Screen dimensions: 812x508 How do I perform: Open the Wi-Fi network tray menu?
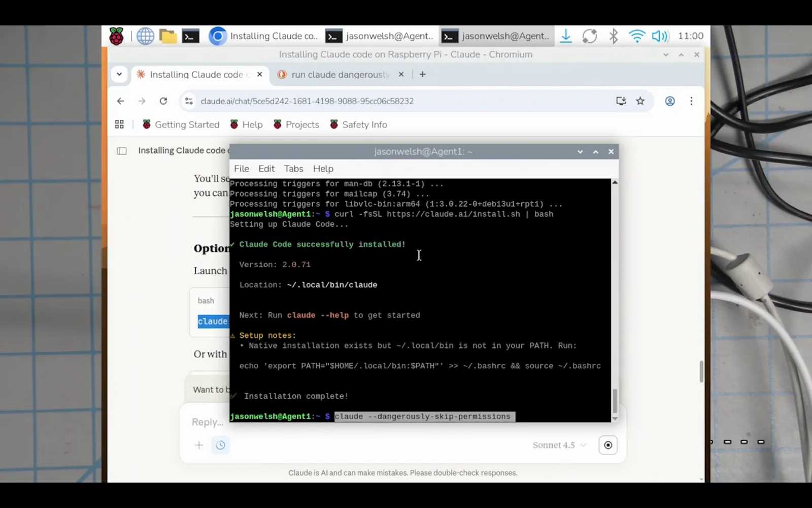[637, 36]
